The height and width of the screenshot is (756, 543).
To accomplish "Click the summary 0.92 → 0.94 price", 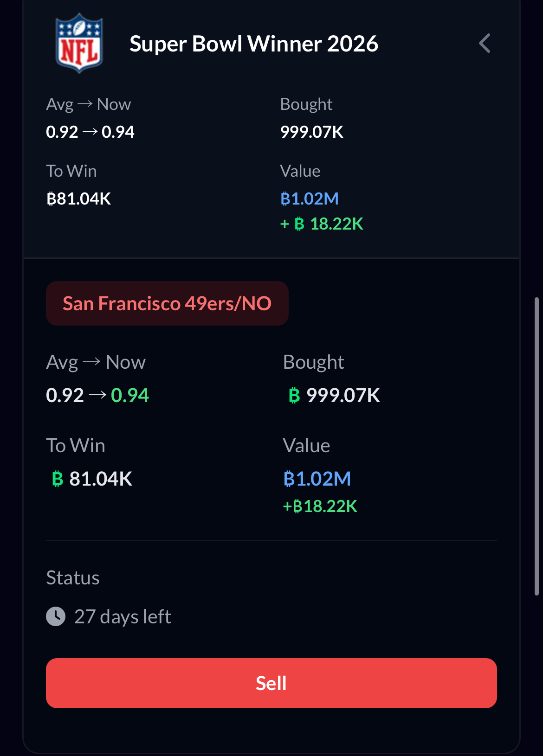I will (90, 132).
